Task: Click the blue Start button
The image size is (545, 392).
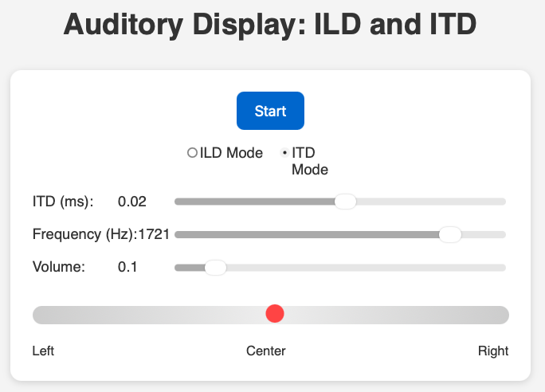Action: click(270, 111)
